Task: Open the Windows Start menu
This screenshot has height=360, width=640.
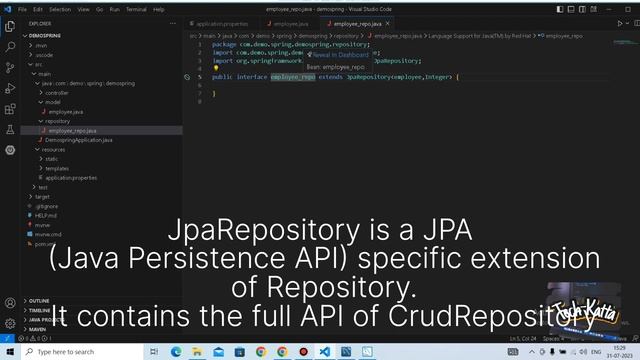Action: point(10,351)
